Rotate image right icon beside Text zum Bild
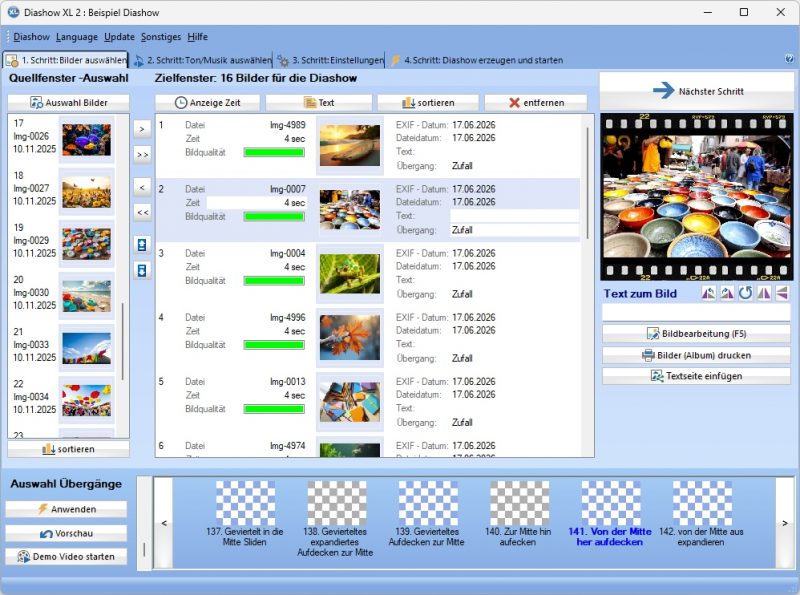 point(727,293)
